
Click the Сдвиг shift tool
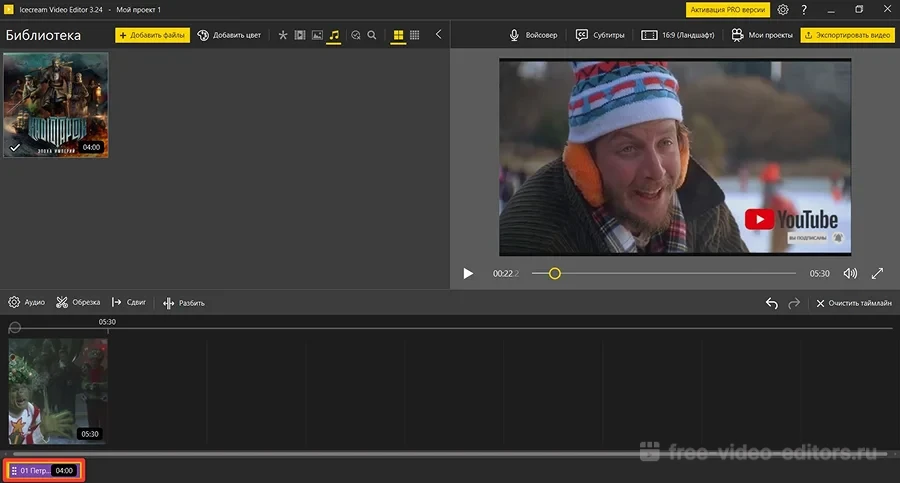coord(129,302)
